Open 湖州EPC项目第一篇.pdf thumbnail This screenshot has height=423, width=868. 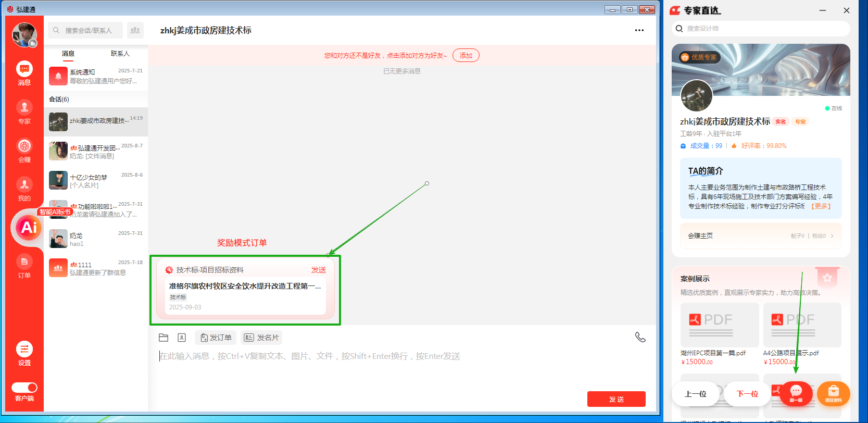(x=720, y=325)
